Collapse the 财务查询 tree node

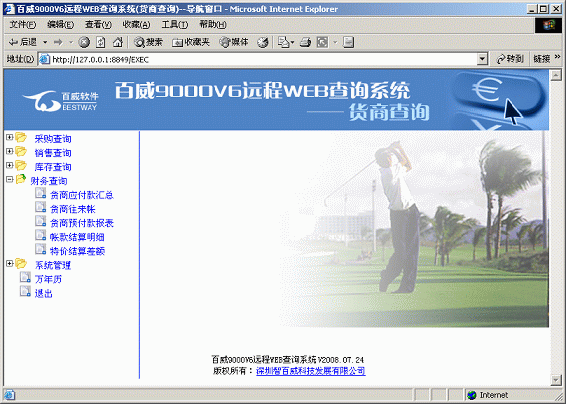pyautogui.click(x=10, y=179)
